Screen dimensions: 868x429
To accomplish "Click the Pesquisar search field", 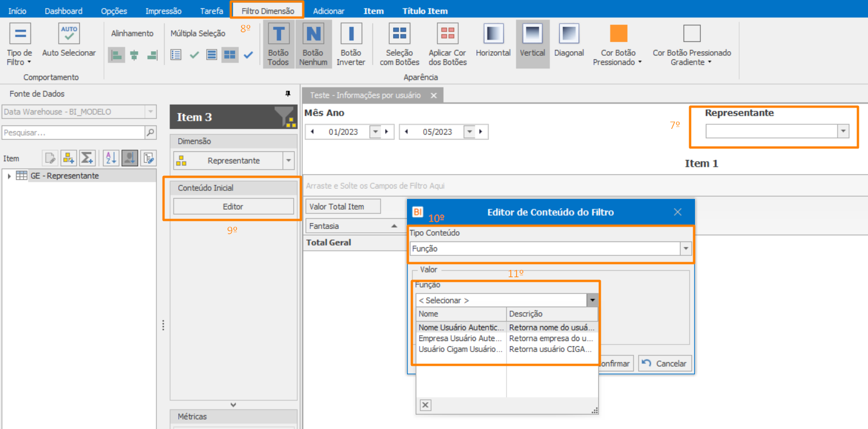I will (x=73, y=133).
